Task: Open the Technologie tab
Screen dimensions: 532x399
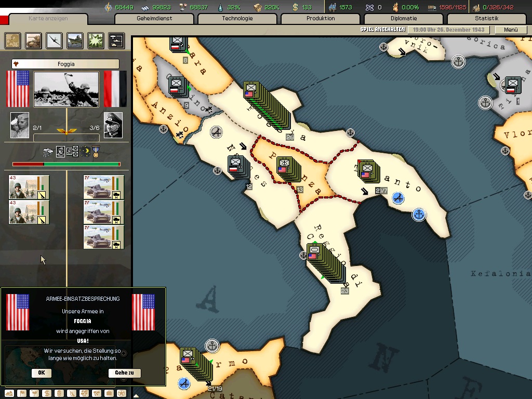Action: (237, 19)
